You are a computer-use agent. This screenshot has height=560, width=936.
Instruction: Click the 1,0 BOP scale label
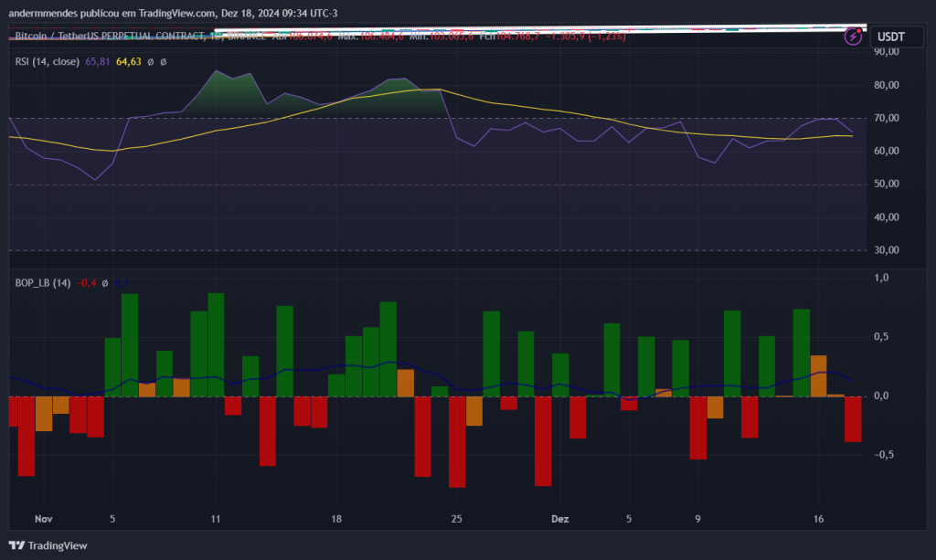[x=881, y=278]
